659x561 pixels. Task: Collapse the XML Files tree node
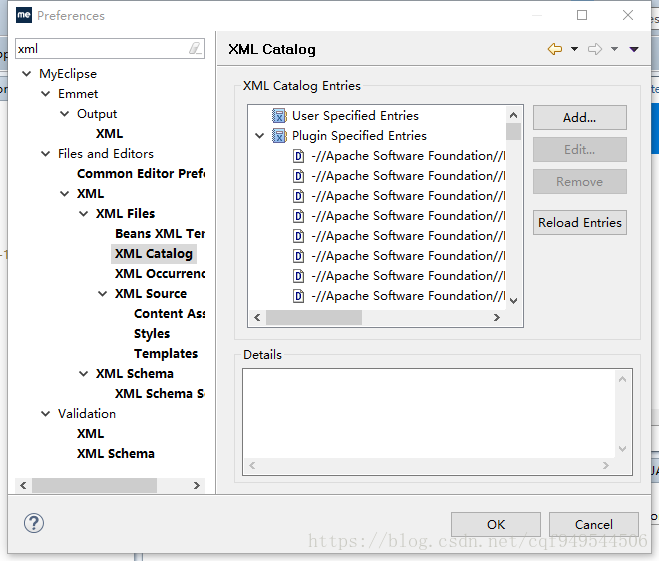tap(84, 214)
